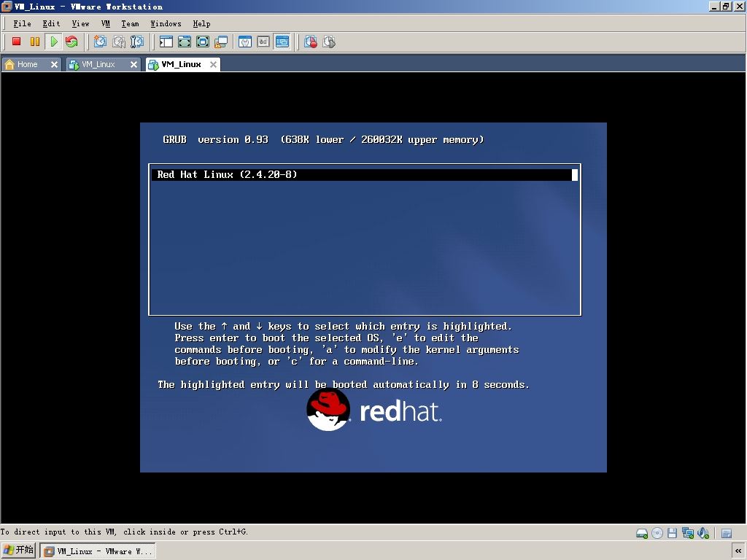
Task: Click the CD-ROM device status icon
Action: click(x=657, y=533)
